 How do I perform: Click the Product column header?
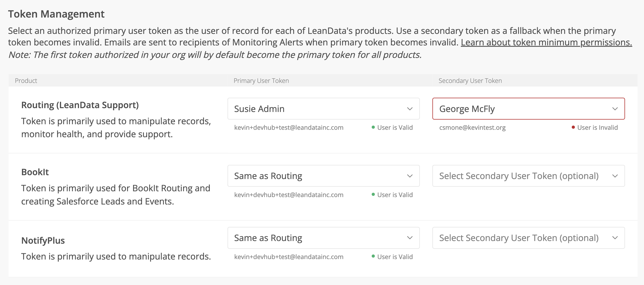point(26,81)
